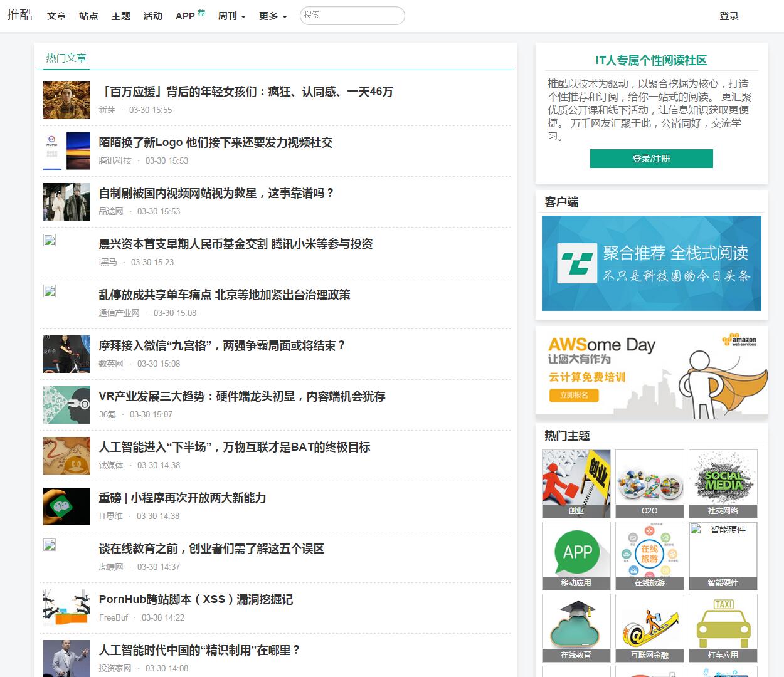Expand the 更多 dropdown menu
The width and height of the screenshot is (784, 677).
point(273,16)
